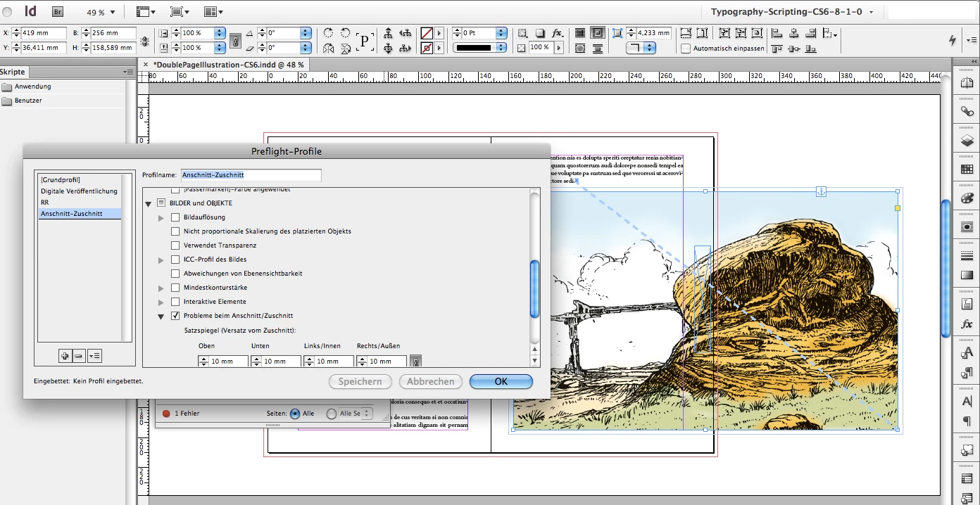Image resolution: width=980 pixels, height=505 pixels.
Task: Click the align left edges icon
Action: [x=777, y=33]
